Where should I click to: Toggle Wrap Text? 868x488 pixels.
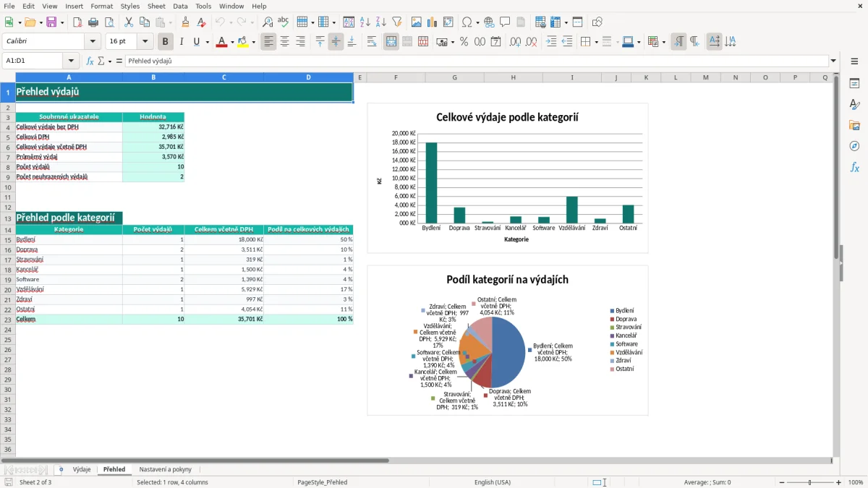click(x=372, y=42)
